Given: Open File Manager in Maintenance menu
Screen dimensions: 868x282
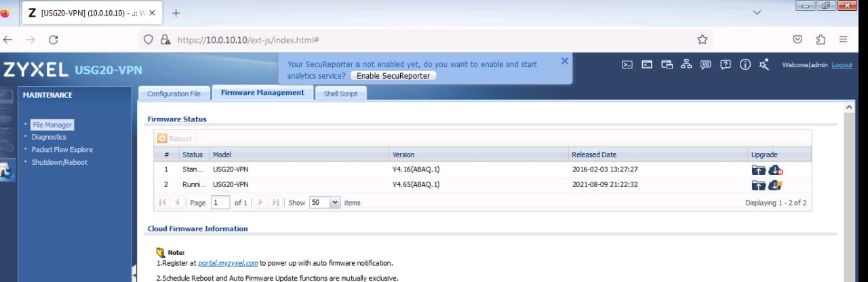Looking at the screenshot, I should click(52, 125).
